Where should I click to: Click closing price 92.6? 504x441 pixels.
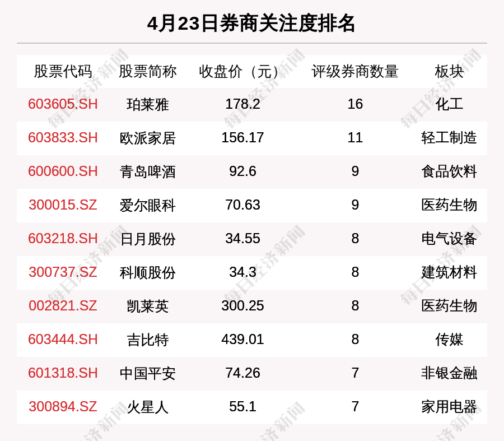pos(242,171)
